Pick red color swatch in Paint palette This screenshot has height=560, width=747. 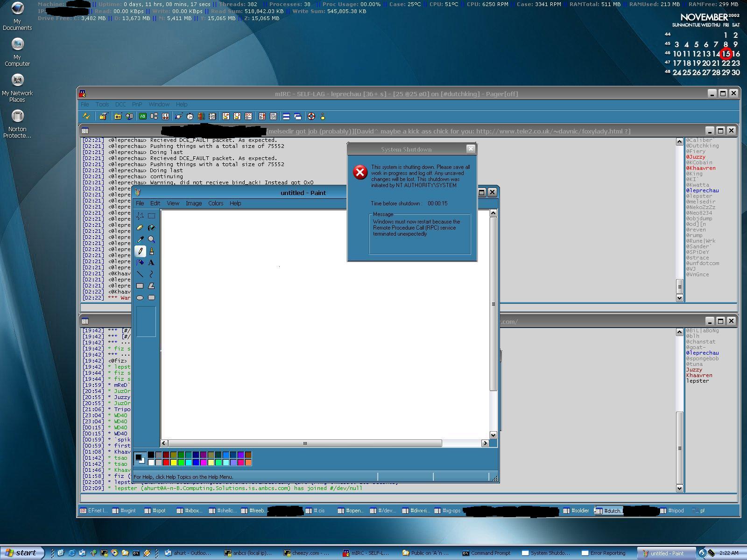pyautogui.click(x=166, y=462)
